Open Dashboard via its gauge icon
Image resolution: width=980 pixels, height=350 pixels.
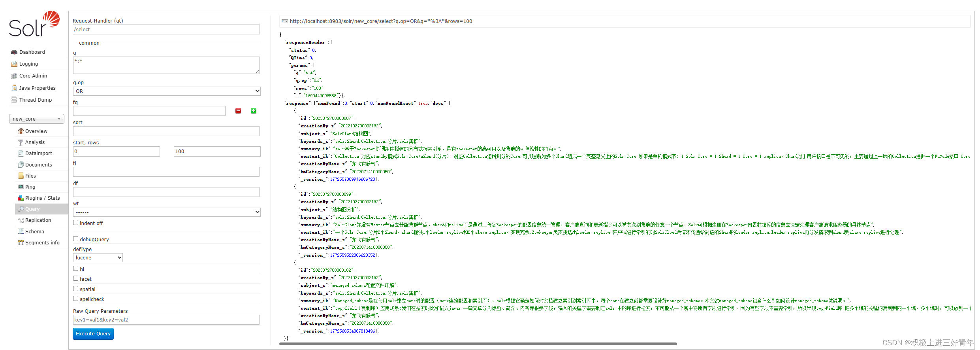point(14,52)
